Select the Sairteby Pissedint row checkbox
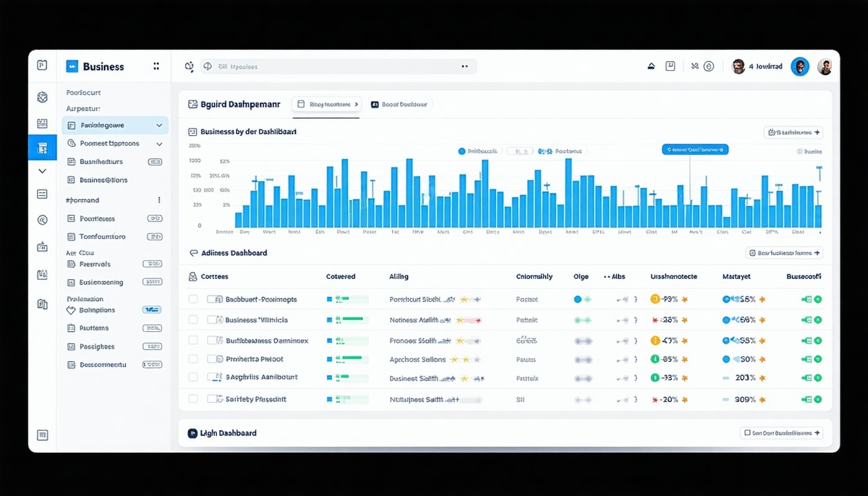The image size is (868, 496). tap(193, 399)
